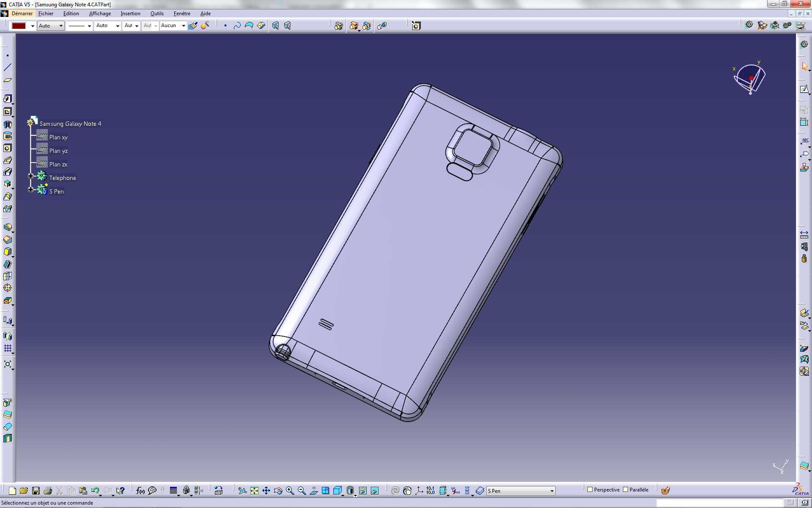Fit all geometry in view
This screenshot has height=508, width=812.
pos(254,491)
